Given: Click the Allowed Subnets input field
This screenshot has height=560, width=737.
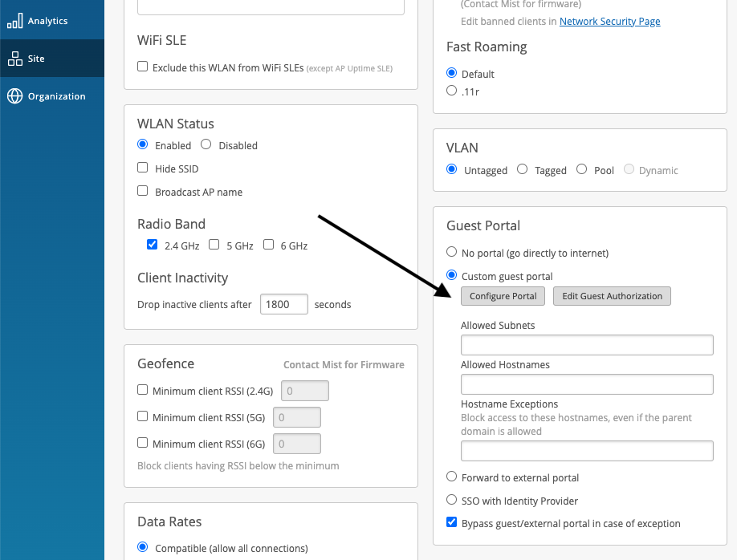Looking at the screenshot, I should (587, 345).
